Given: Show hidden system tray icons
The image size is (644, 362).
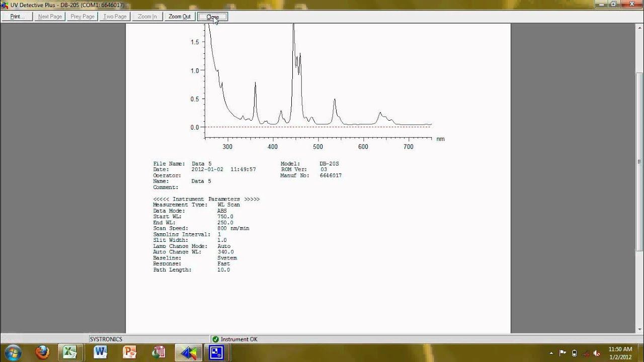Looking at the screenshot, I should [x=551, y=353].
